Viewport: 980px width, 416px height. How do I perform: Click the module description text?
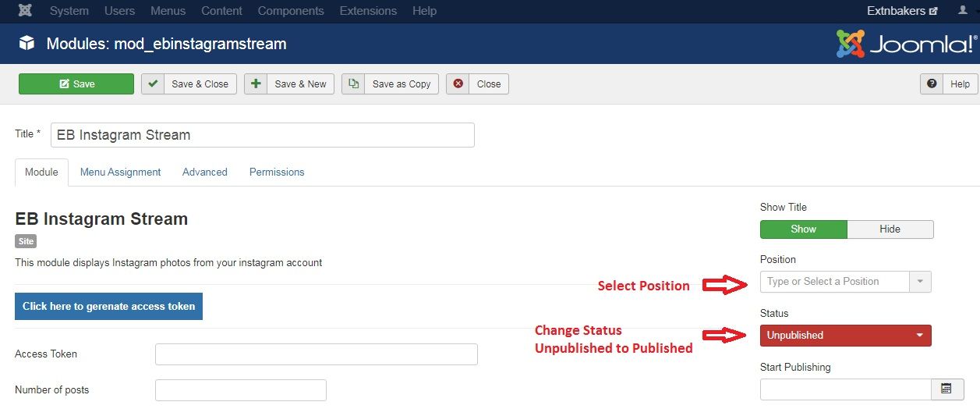[168, 263]
